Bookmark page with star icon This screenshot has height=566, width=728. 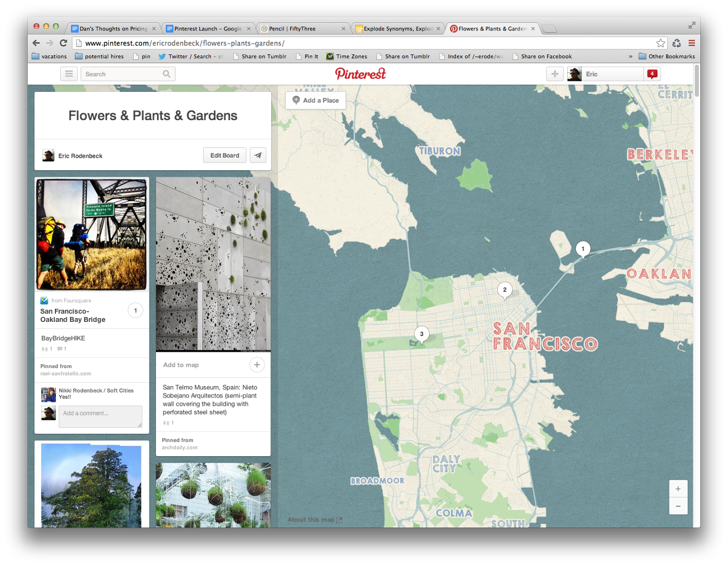tap(661, 43)
